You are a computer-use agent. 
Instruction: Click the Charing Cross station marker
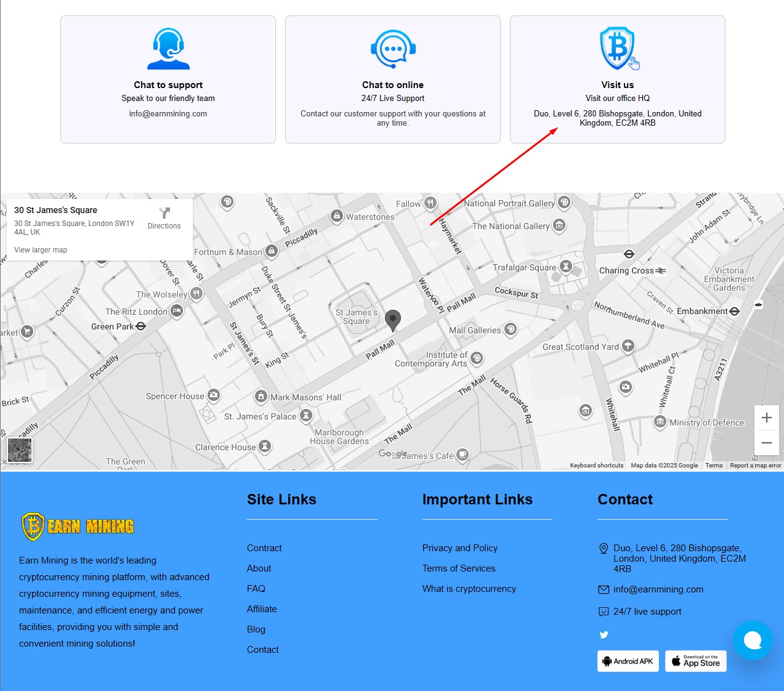coord(629,254)
